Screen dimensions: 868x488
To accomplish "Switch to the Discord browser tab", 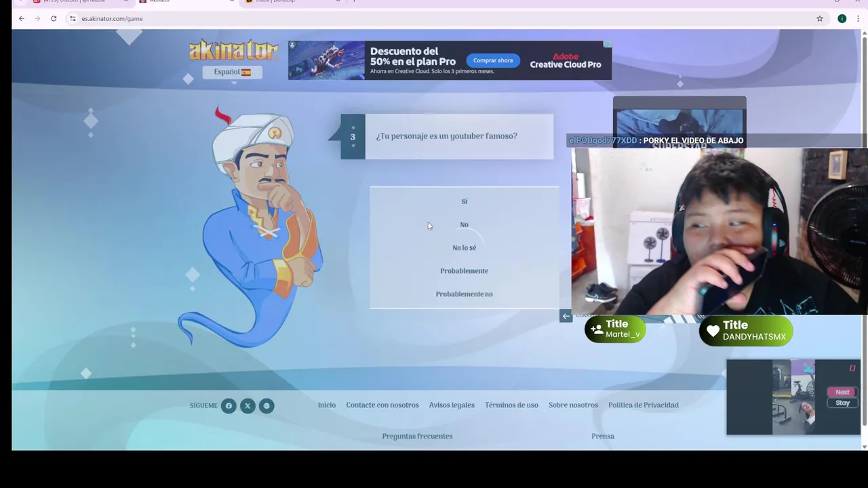I will (x=79, y=2).
